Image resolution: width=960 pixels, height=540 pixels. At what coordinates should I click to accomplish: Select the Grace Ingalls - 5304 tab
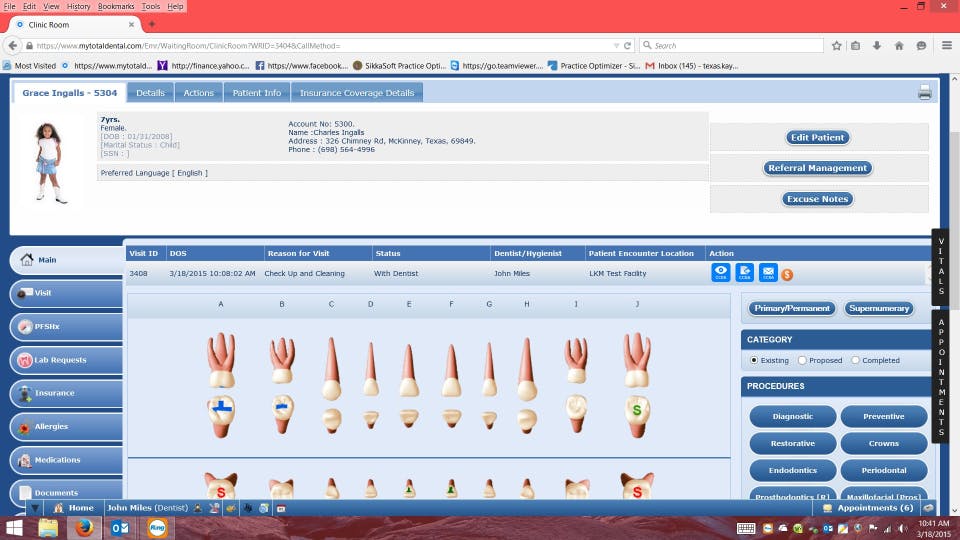70,92
